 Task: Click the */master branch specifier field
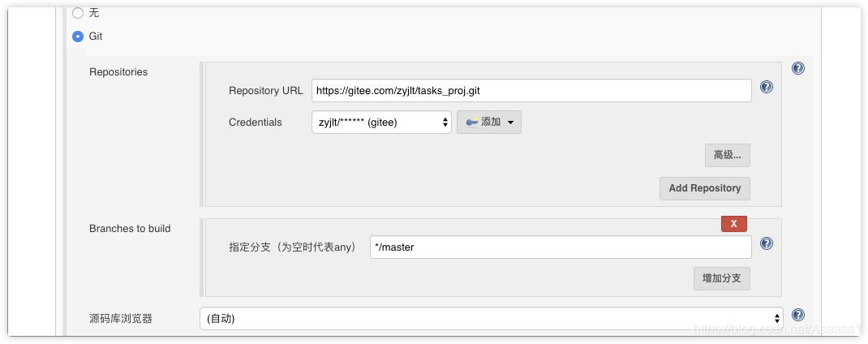(x=561, y=247)
